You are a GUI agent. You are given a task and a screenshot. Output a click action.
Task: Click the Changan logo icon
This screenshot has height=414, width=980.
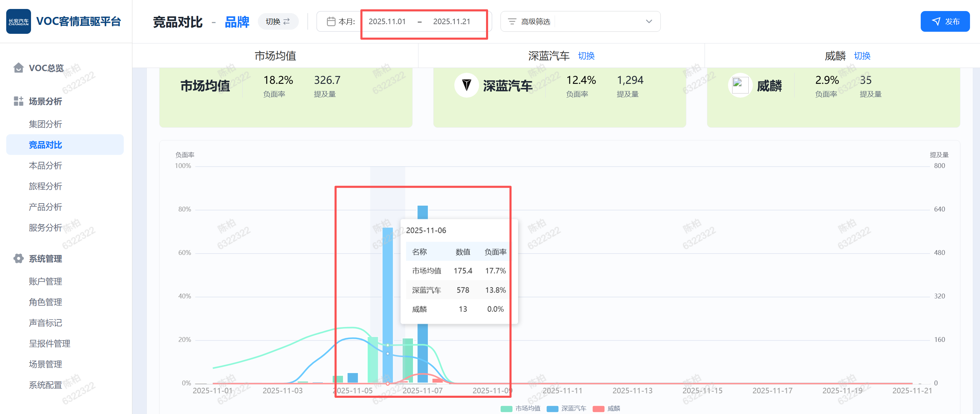[18, 21]
